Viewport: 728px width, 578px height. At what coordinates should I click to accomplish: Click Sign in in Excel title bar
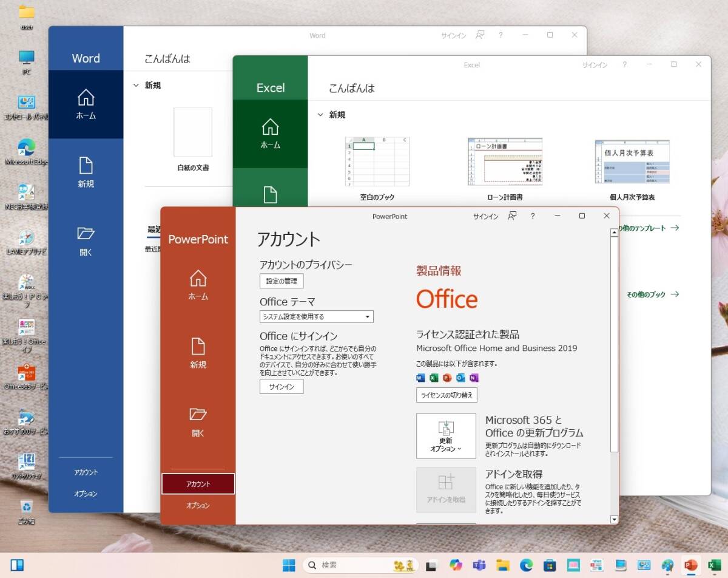595,65
